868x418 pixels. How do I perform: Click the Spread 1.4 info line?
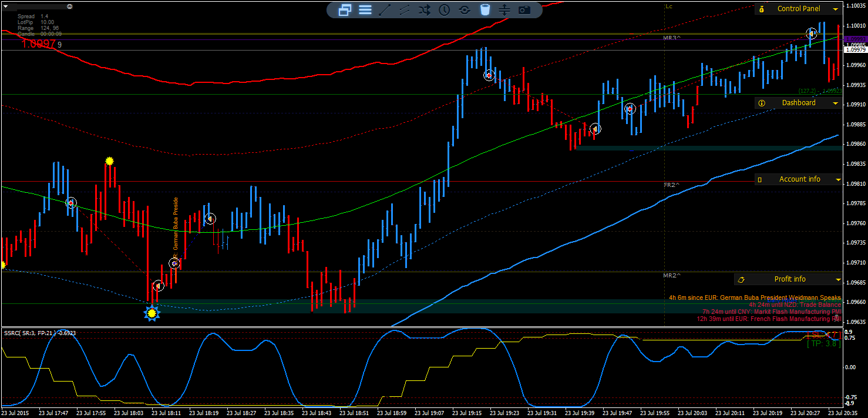point(33,16)
